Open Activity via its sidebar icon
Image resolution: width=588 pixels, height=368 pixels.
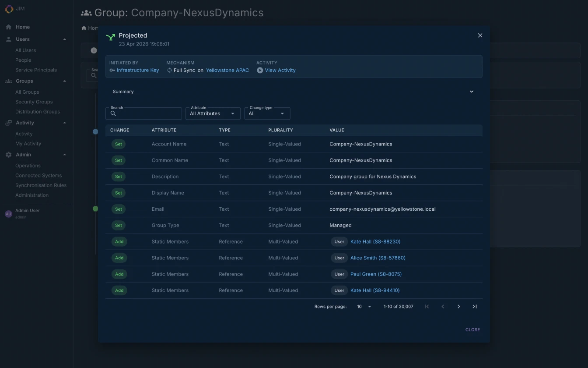click(x=8, y=123)
